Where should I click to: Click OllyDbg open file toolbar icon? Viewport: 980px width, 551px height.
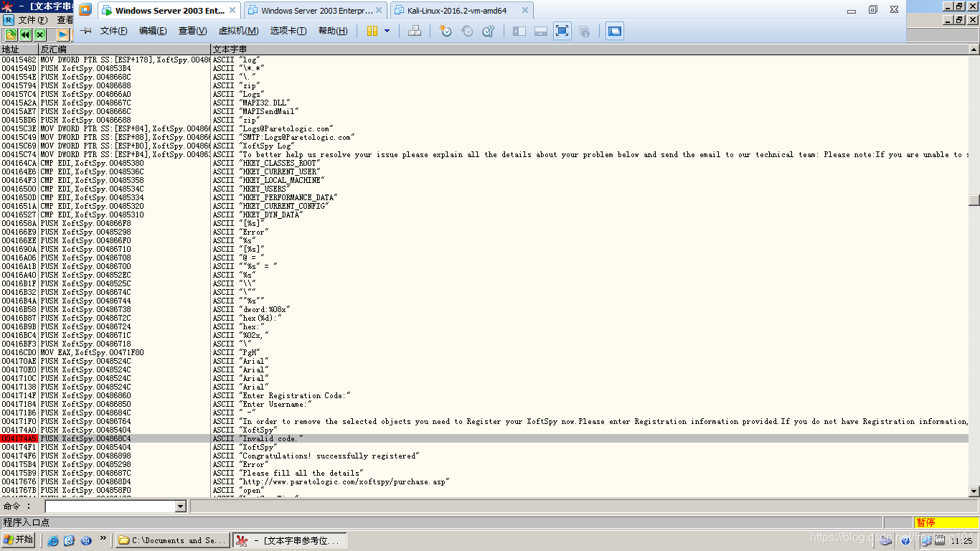[x=11, y=34]
